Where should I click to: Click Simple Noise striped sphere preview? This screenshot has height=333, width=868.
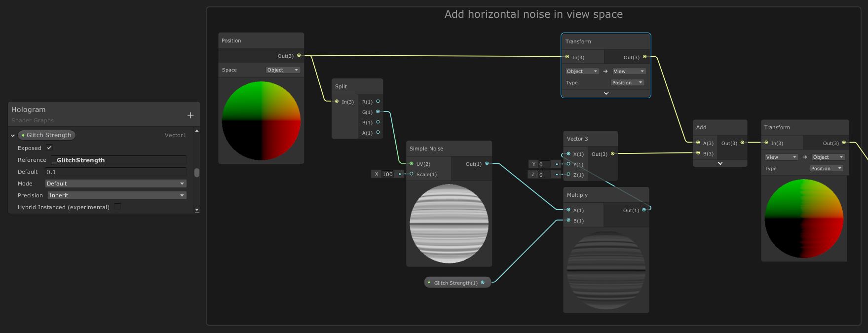449,224
